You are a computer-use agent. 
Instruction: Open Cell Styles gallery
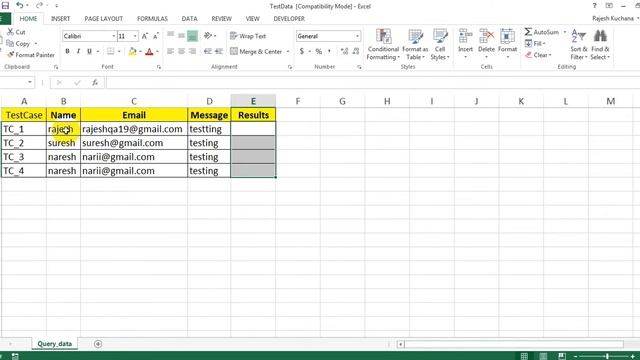pos(440,45)
